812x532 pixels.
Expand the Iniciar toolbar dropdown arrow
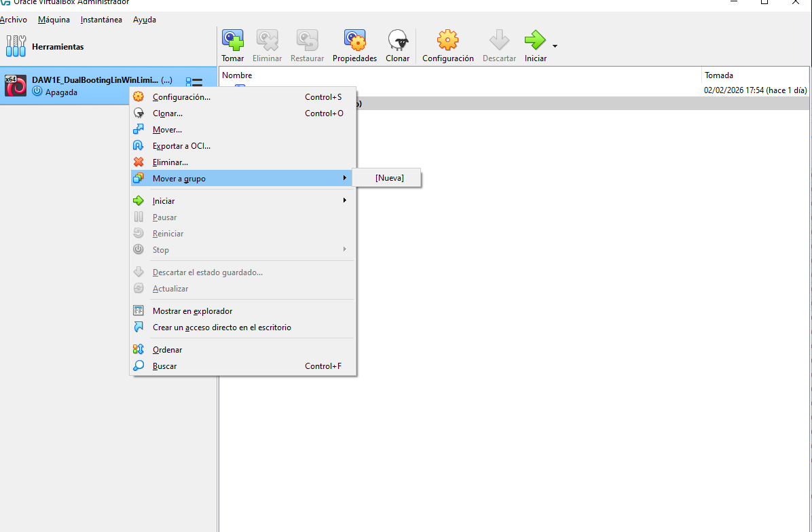point(555,46)
